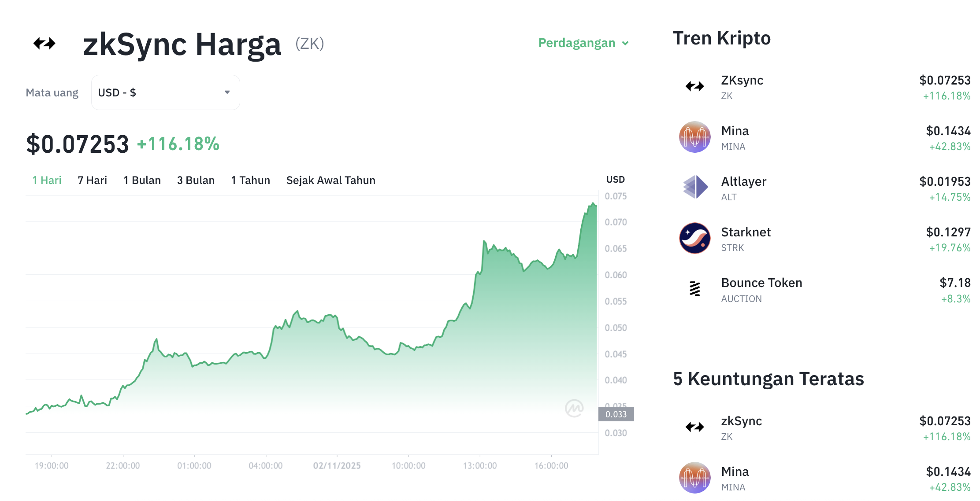Click the CoinMarketCap watermark on the chart

click(x=574, y=408)
